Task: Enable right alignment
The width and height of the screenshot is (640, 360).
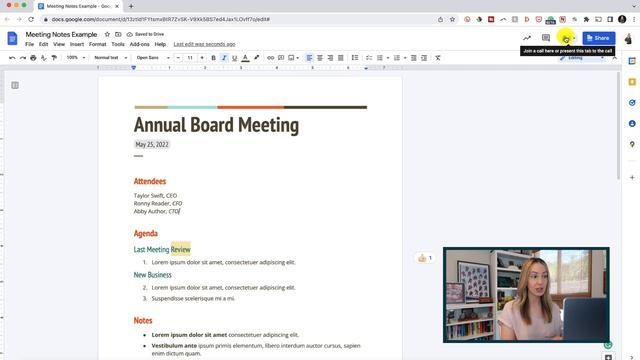Action: (330, 58)
